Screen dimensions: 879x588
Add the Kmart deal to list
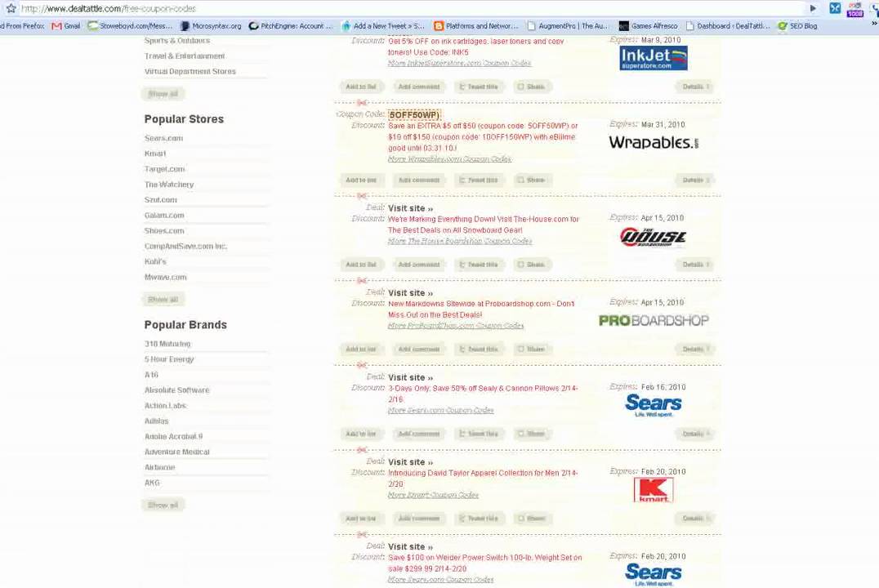click(x=361, y=519)
